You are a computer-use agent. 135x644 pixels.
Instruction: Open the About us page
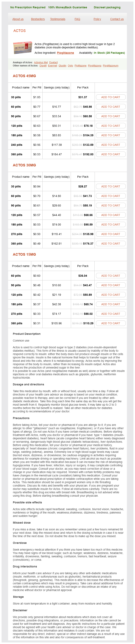[x=18, y=19]
